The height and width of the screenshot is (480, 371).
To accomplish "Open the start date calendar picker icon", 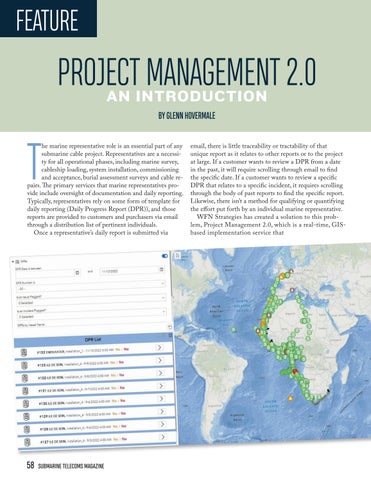I will click(x=77, y=272).
